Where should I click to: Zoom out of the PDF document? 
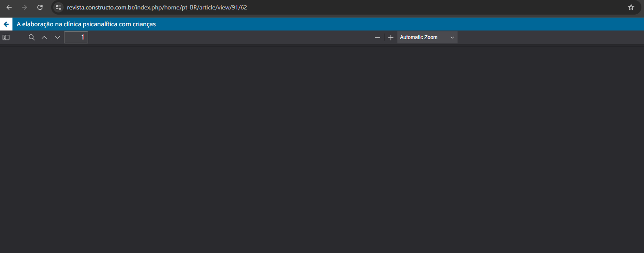378,37
